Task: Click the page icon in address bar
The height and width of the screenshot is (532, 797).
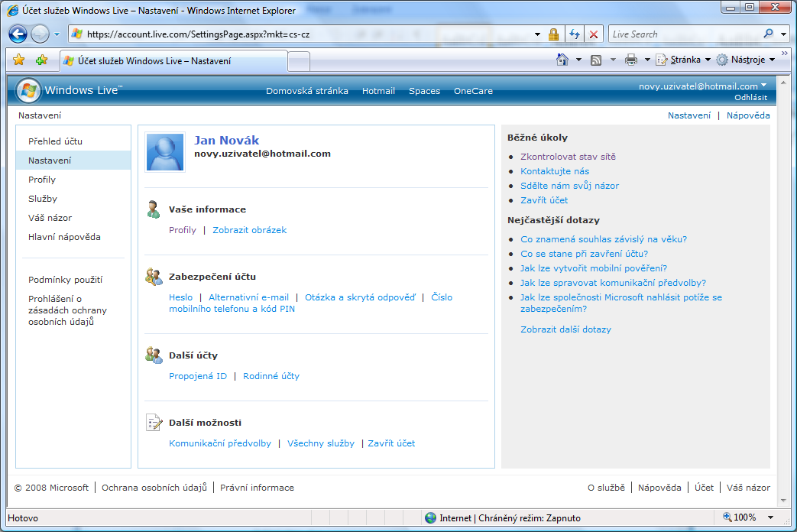Action: pos(76,34)
